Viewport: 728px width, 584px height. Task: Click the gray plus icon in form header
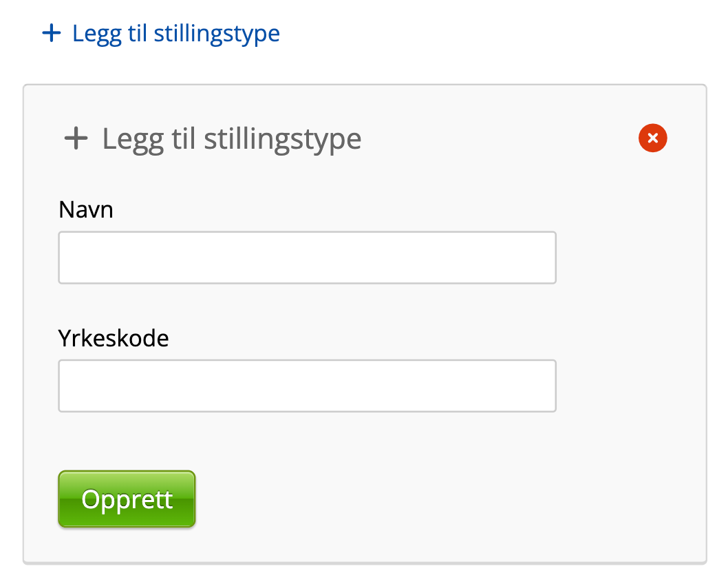[76, 138]
